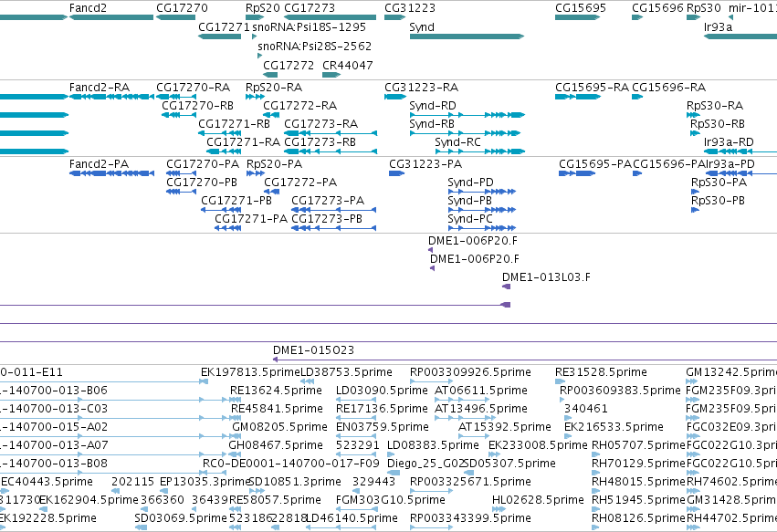Select the Ir93a gene label

[718, 26]
